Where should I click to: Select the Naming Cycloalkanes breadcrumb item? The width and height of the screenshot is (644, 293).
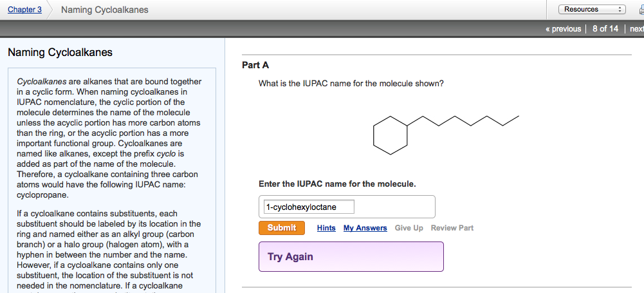click(x=104, y=10)
